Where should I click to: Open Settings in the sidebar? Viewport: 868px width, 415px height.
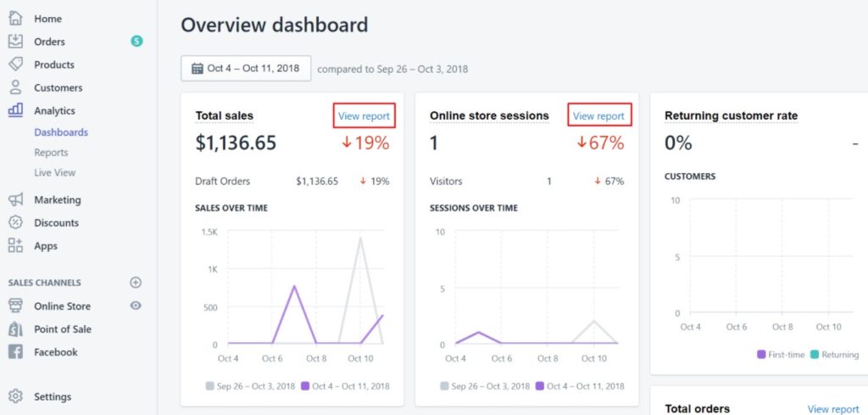pyautogui.click(x=53, y=396)
